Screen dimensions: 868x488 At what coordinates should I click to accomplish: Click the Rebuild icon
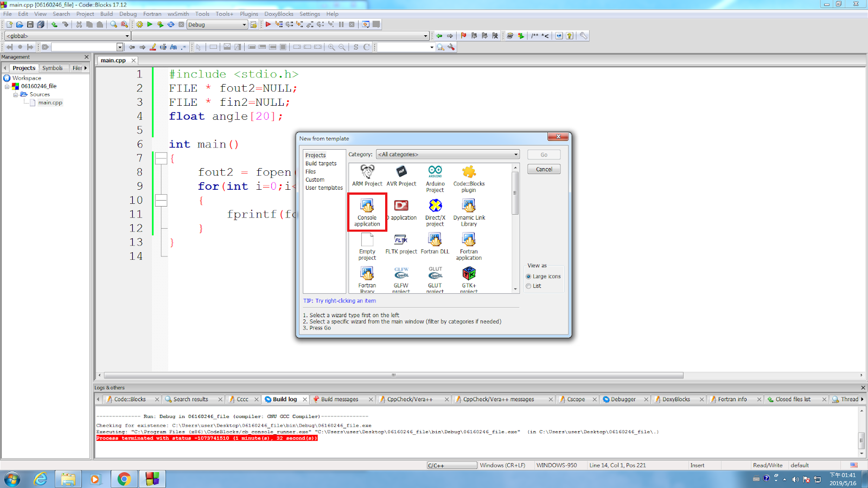171,24
